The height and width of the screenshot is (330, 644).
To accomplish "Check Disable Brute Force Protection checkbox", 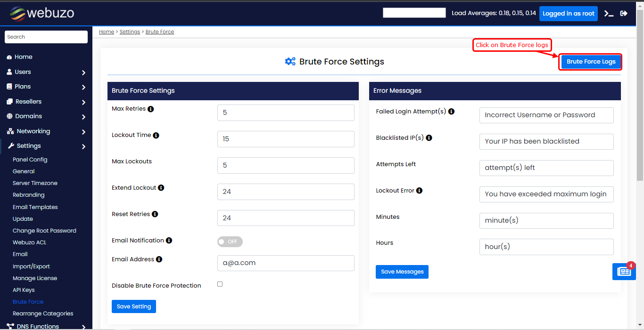I will (x=220, y=284).
